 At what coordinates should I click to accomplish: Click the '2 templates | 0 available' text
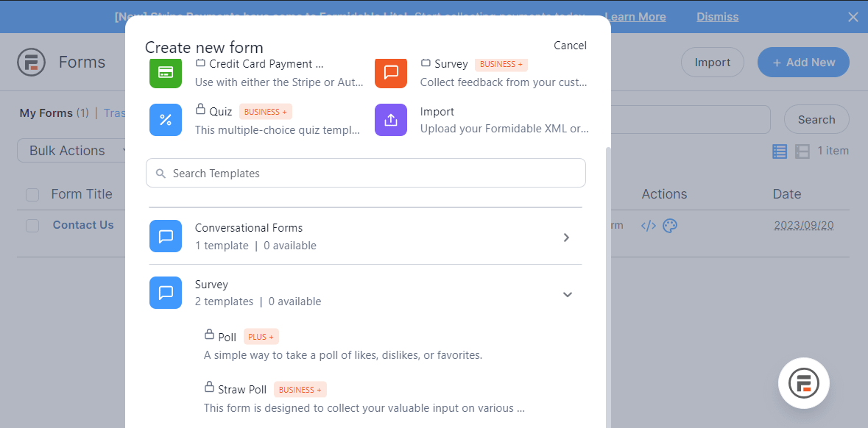point(258,302)
